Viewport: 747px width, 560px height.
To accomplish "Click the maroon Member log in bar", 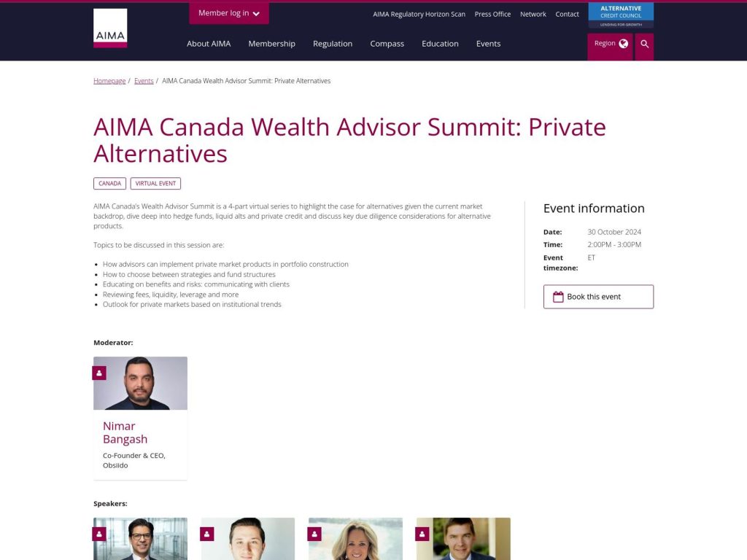I will point(228,13).
